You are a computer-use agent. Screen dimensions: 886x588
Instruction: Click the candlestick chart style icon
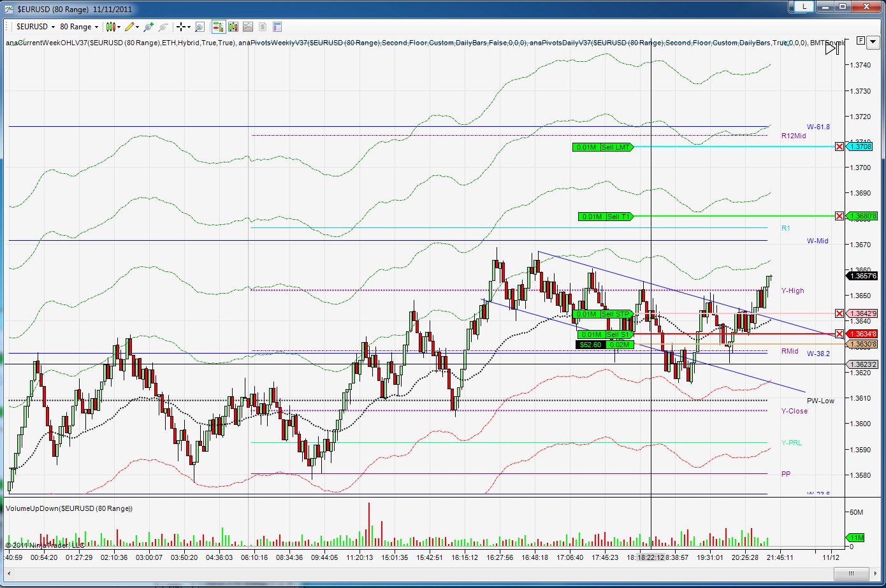point(110,27)
